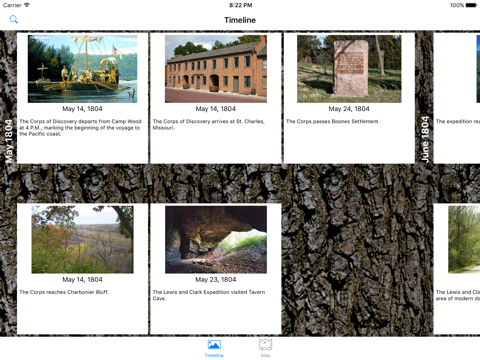Image resolution: width=480 pixels, height=360 pixels.
Task: Select the May 1804 section header
Action: [x=9, y=141]
